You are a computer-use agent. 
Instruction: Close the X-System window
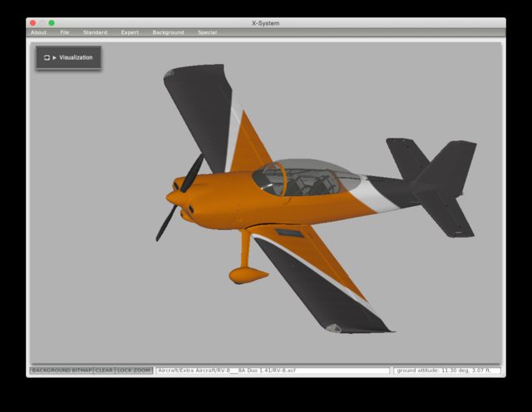coord(33,23)
